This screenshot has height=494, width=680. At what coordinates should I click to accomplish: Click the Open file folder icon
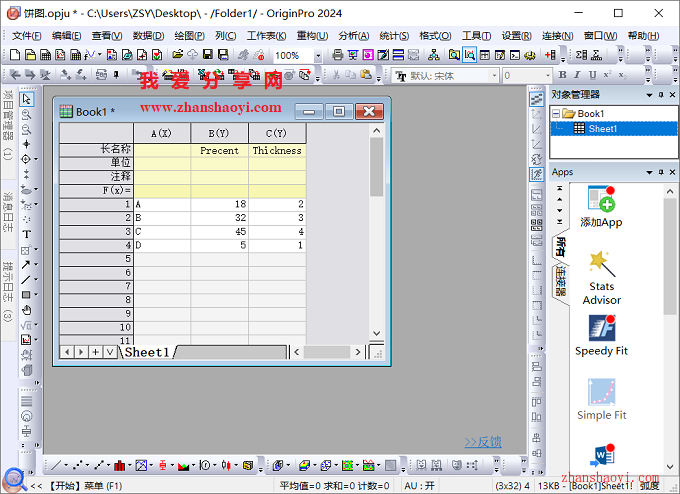click(x=177, y=55)
